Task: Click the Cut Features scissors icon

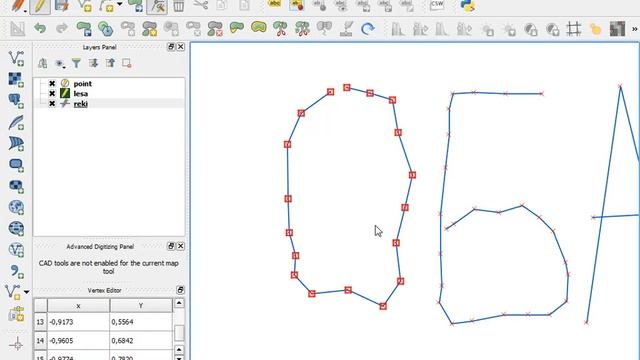Action: (200, 5)
